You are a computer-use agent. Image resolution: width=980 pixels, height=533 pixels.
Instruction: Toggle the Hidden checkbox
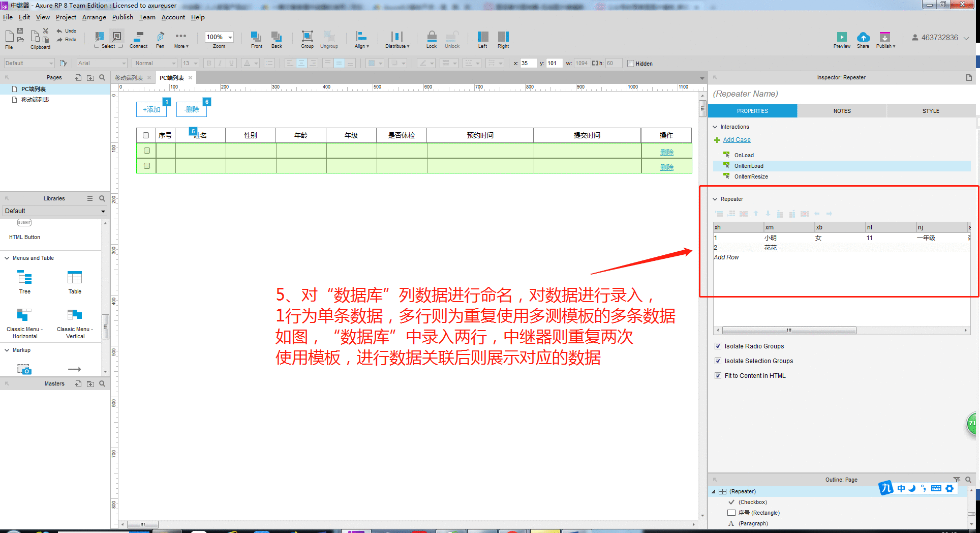tap(630, 64)
